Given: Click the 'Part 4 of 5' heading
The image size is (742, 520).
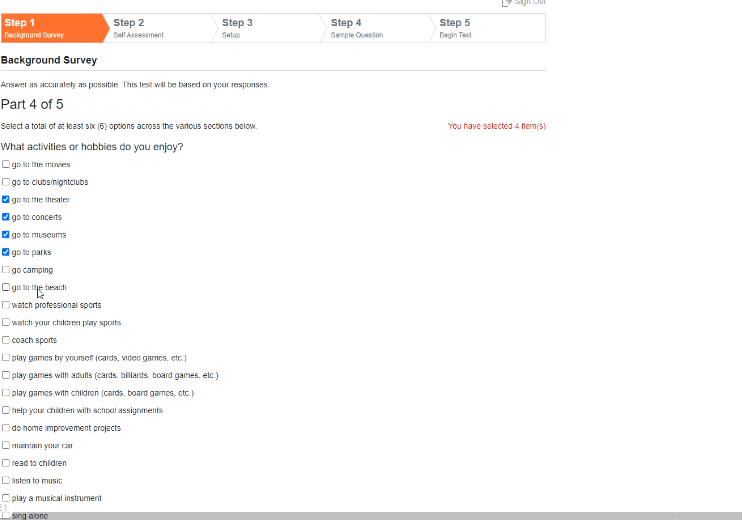Looking at the screenshot, I should 32,104.
